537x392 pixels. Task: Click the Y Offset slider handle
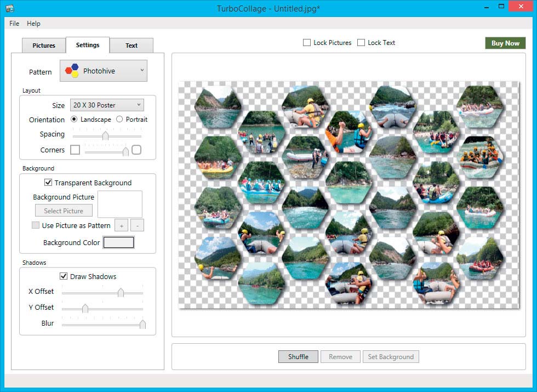pos(85,308)
